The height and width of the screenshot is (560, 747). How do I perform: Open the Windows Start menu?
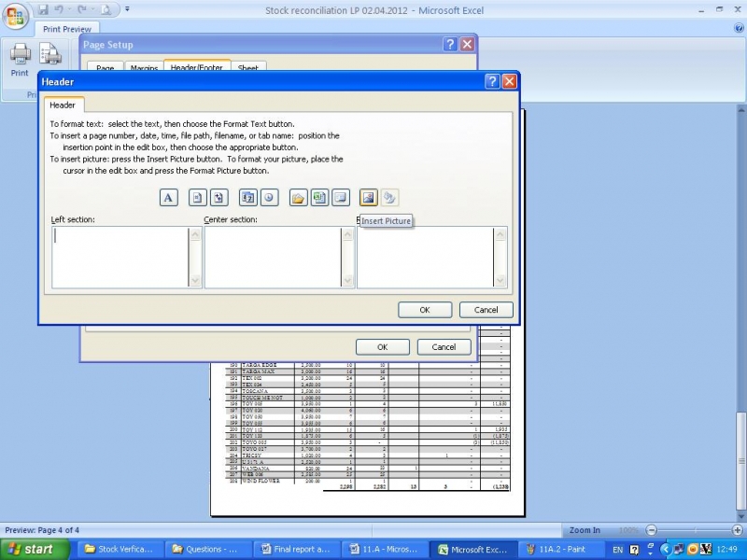(x=31, y=549)
